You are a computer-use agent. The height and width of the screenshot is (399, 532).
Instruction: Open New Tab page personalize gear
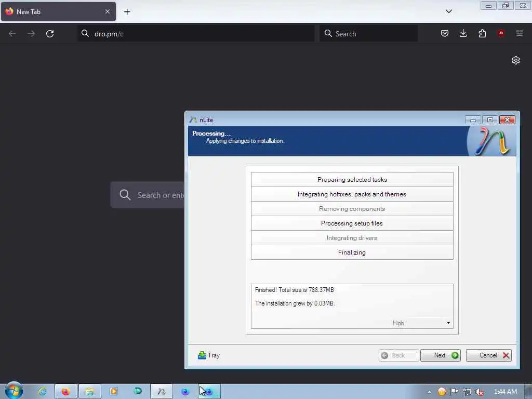(x=516, y=60)
